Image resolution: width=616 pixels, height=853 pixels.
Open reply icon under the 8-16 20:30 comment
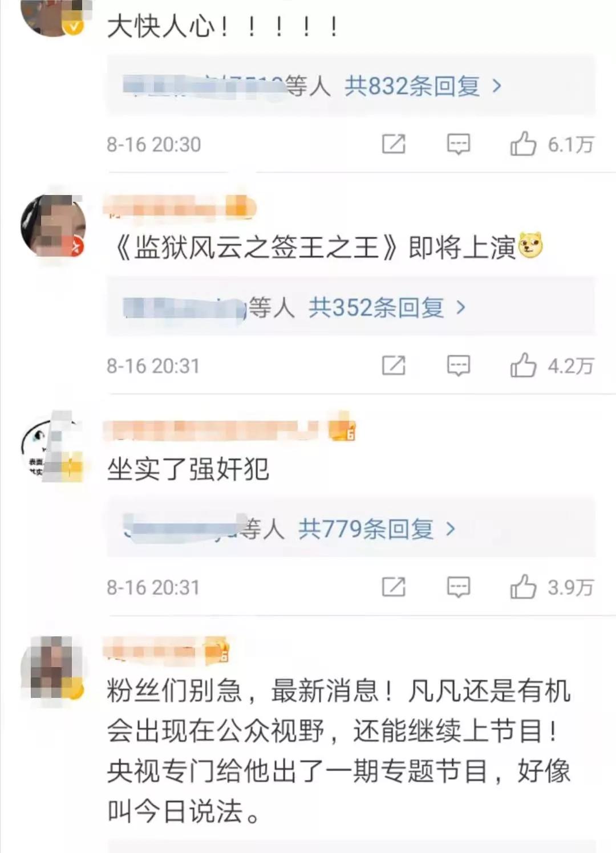tap(459, 144)
